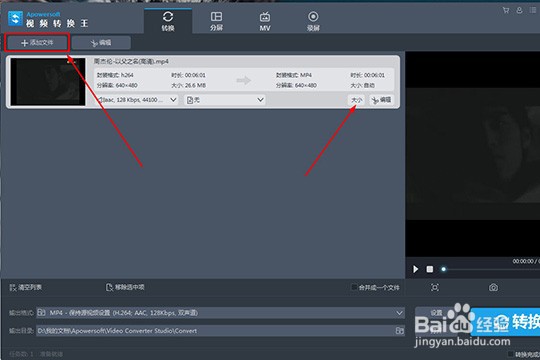
Task: Enable 合并成一个文件 merge into one file checkbox
Action: [354, 287]
